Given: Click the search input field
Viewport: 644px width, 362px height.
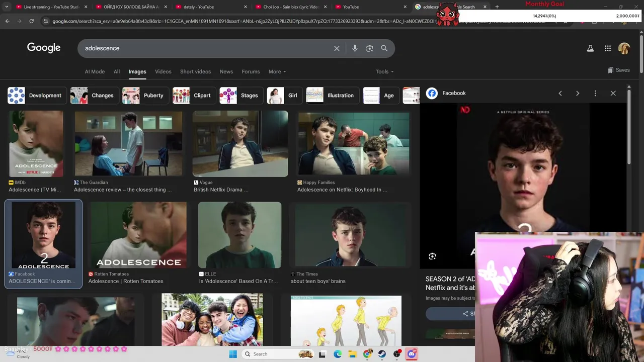Looking at the screenshot, I should coord(206,48).
